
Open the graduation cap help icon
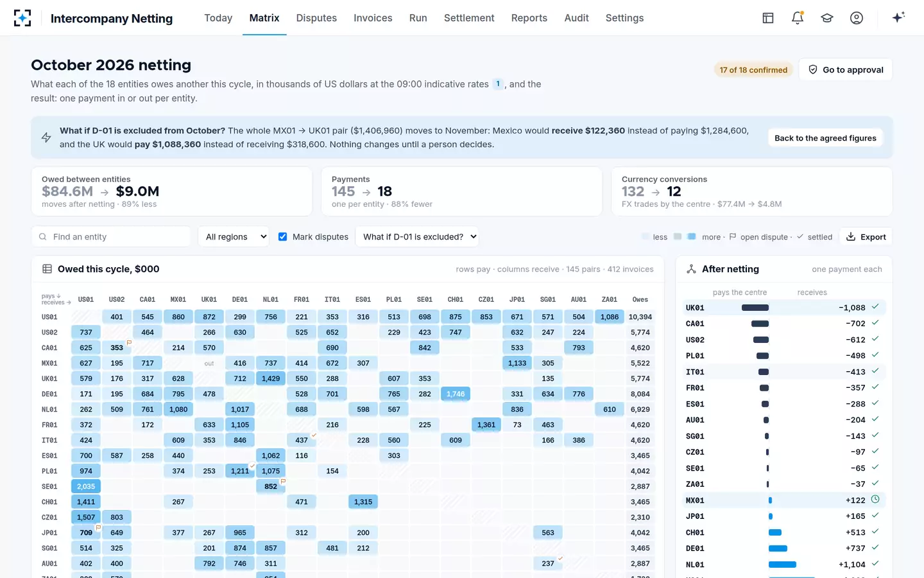(827, 18)
